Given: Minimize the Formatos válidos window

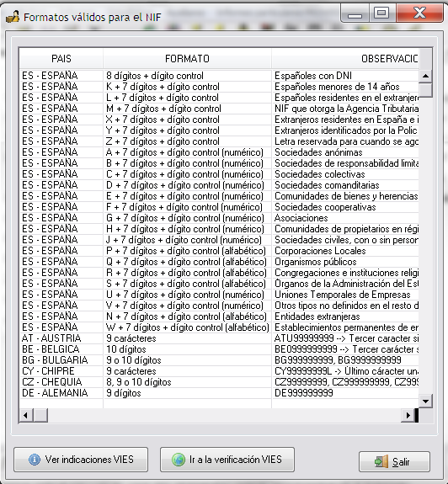Looking at the screenshot, I should click(x=355, y=13).
